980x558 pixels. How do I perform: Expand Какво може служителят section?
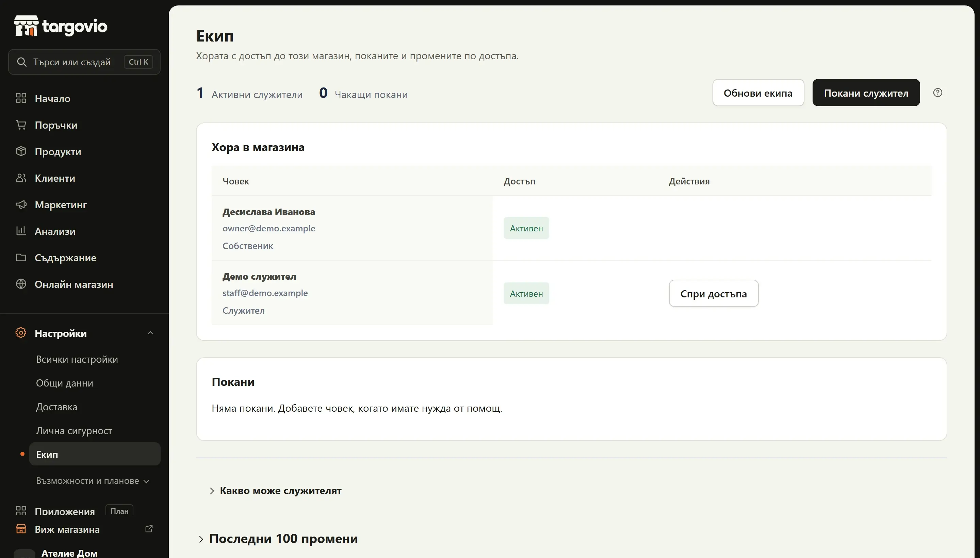click(x=276, y=491)
